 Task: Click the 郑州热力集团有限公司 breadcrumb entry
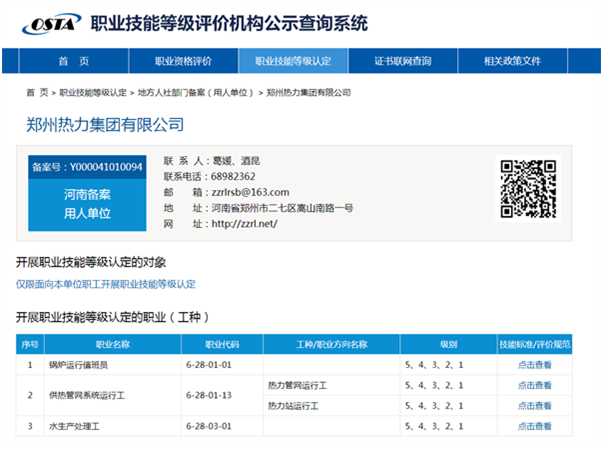(x=308, y=93)
